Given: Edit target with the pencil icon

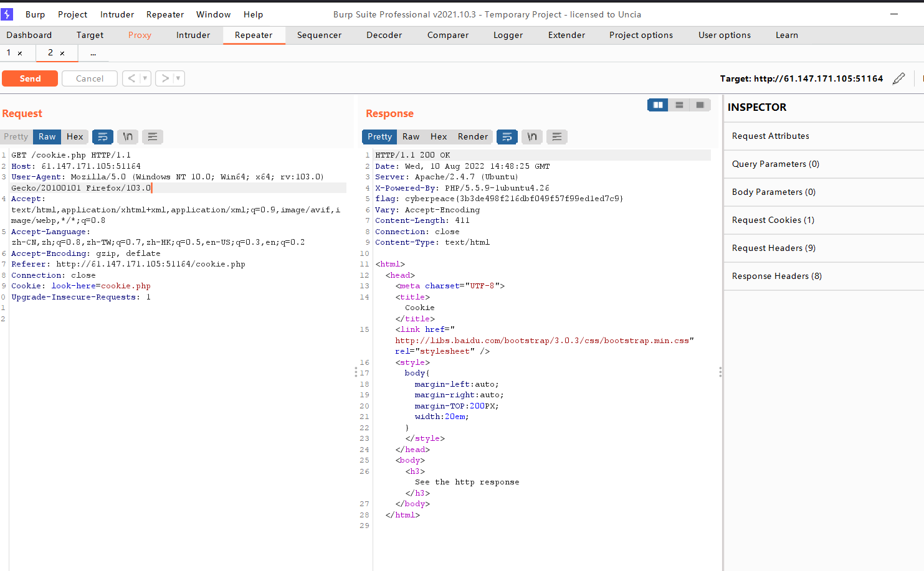Looking at the screenshot, I should 898,78.
